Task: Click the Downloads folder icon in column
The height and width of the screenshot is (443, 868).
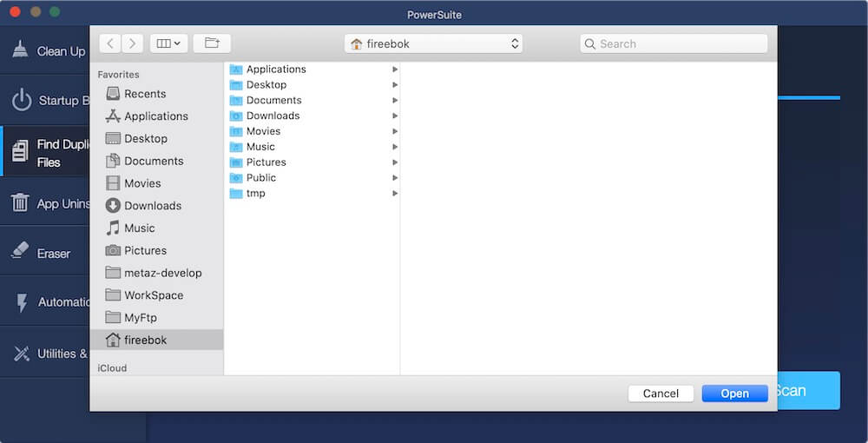Action: (x=236, y=116)
